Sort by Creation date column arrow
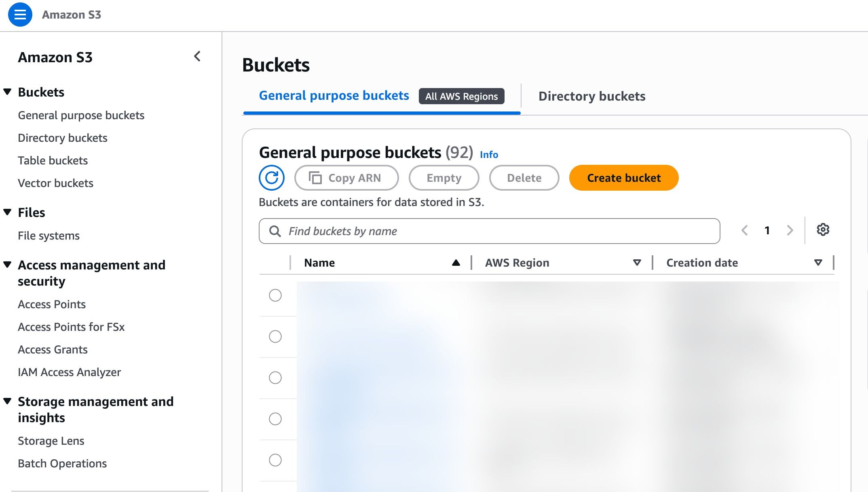Screen dimensions: 868x492 tap(818, 263)
